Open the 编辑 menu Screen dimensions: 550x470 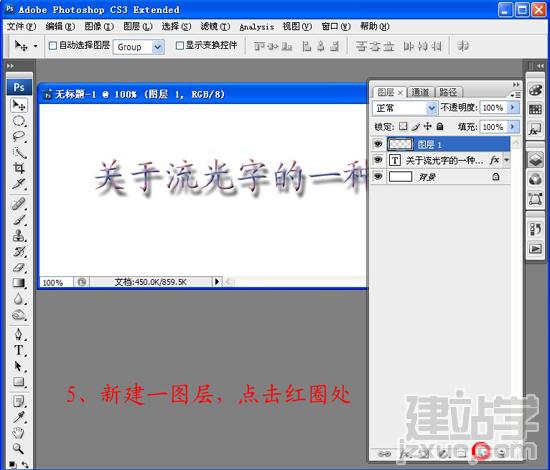coord(60,27)
